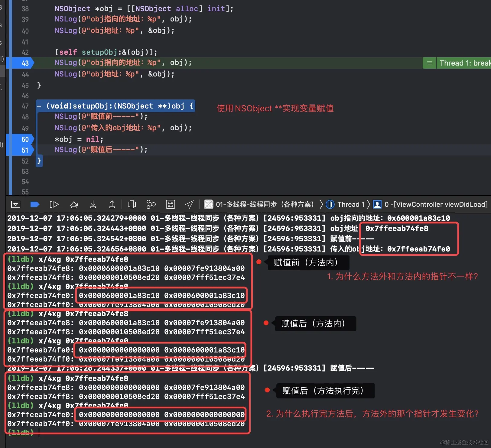The width and height of the screenshot is (491, 448).
Task: Click the console log line 传入的obj地址: 0x7ffeeab74fe0
Action: point(229,249)
